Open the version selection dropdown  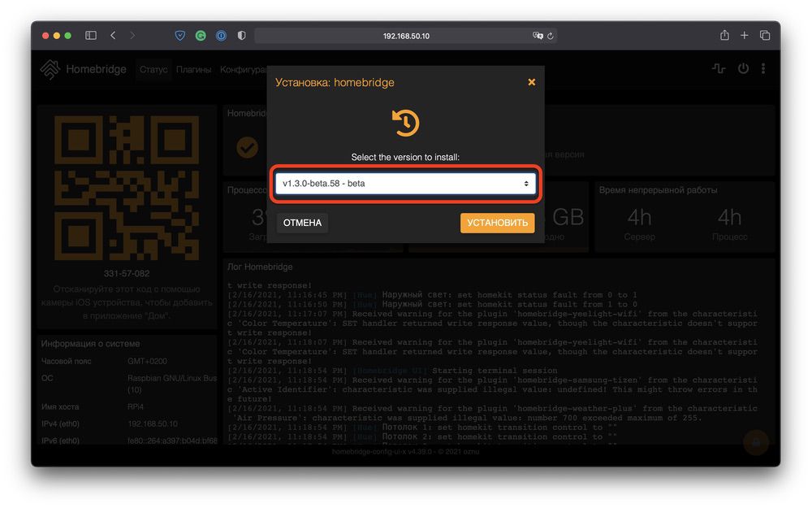(x=405, y=184)
